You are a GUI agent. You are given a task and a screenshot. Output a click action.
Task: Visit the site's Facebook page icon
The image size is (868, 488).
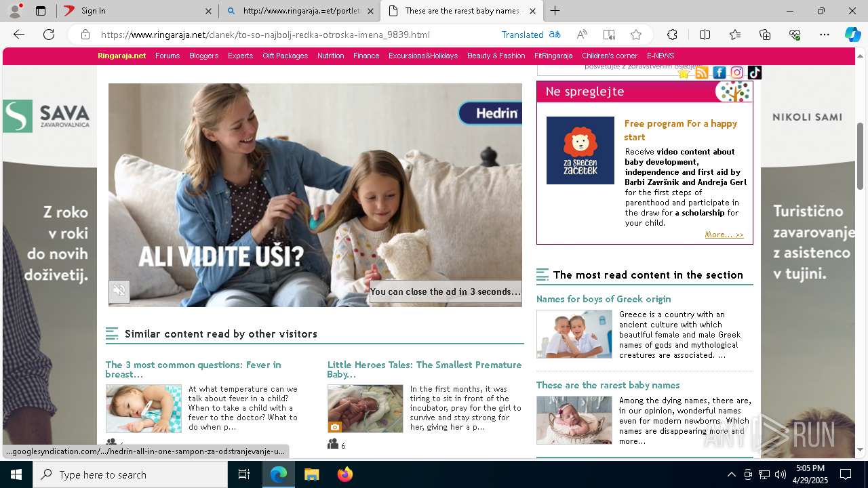[x=719, y=73]
